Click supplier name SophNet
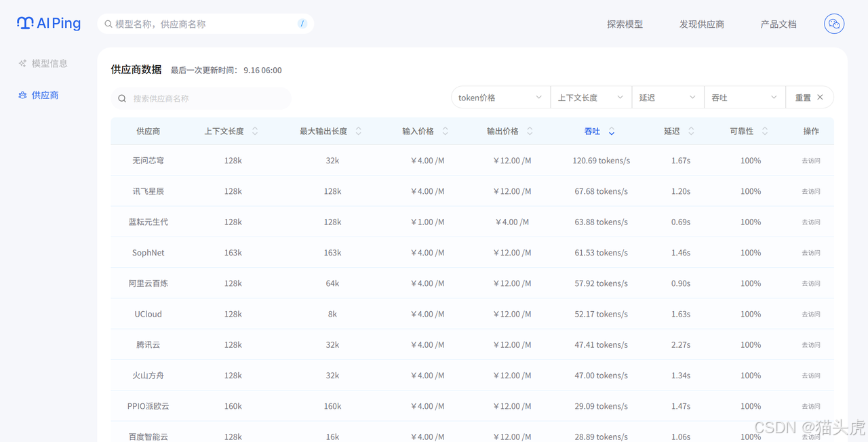 [148, 252]
